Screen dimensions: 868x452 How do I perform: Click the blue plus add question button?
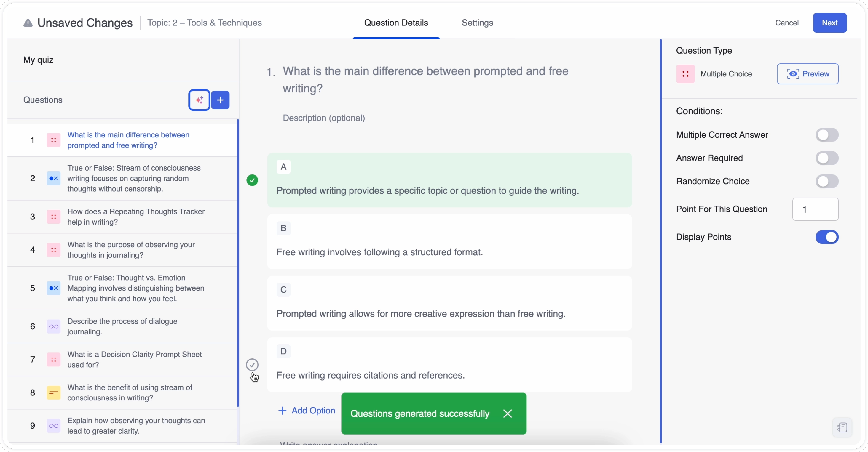pyautogui.click(x=220, y=100)
